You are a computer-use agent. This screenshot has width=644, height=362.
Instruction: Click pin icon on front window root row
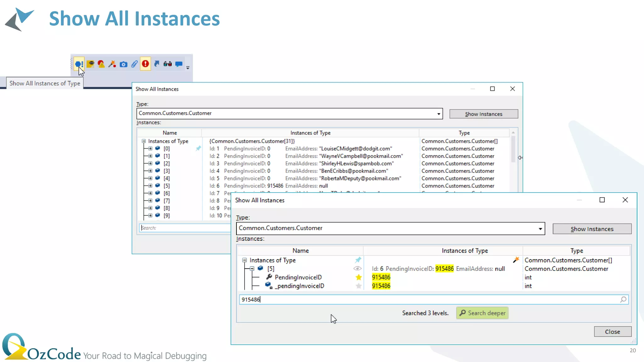pos(358,260)
